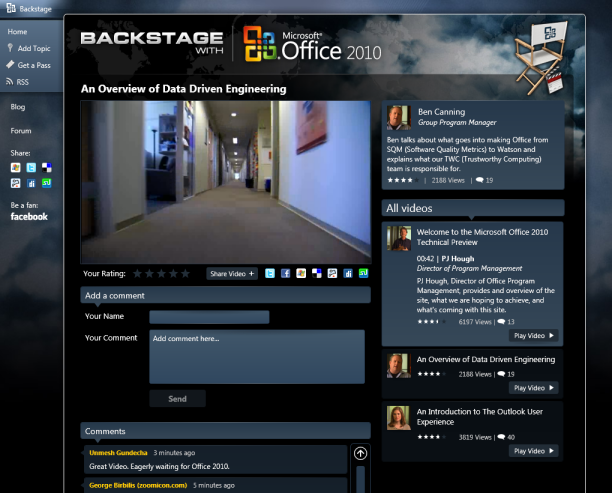Click the 'Add a comment' header
612x493 pixels.
226,295
